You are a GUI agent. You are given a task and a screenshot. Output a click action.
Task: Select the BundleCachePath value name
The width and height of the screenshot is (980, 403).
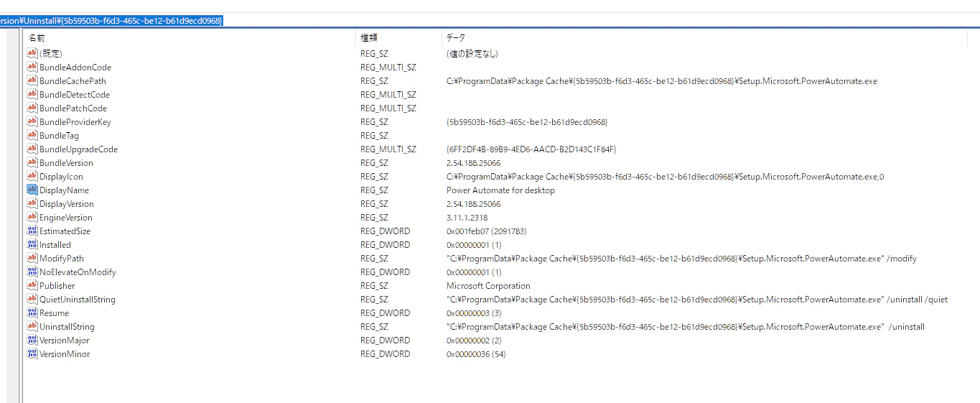(73, 81)
